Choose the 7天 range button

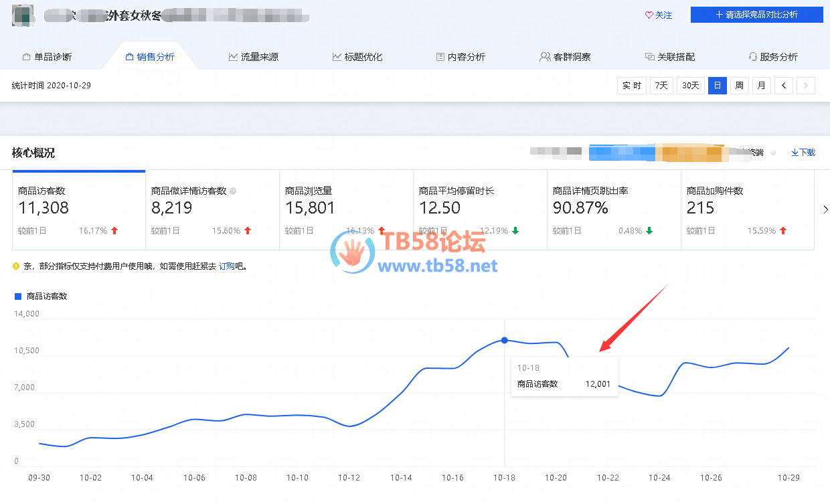click(661, 86)
